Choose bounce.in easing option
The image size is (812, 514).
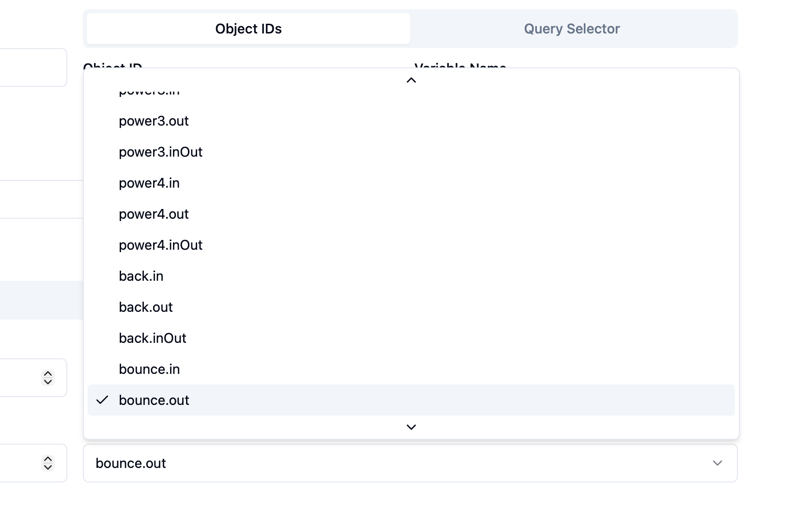tap(149, 369)
